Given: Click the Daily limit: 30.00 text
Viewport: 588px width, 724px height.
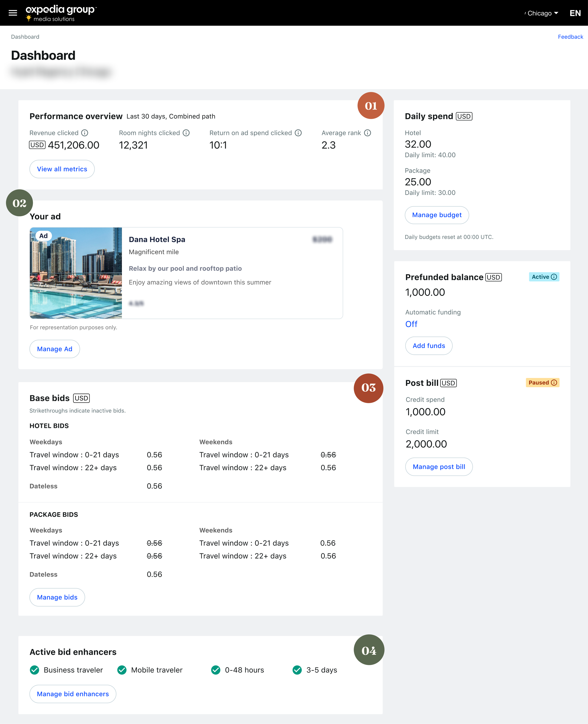Looking at the screenshot, I should coord(430,192).
